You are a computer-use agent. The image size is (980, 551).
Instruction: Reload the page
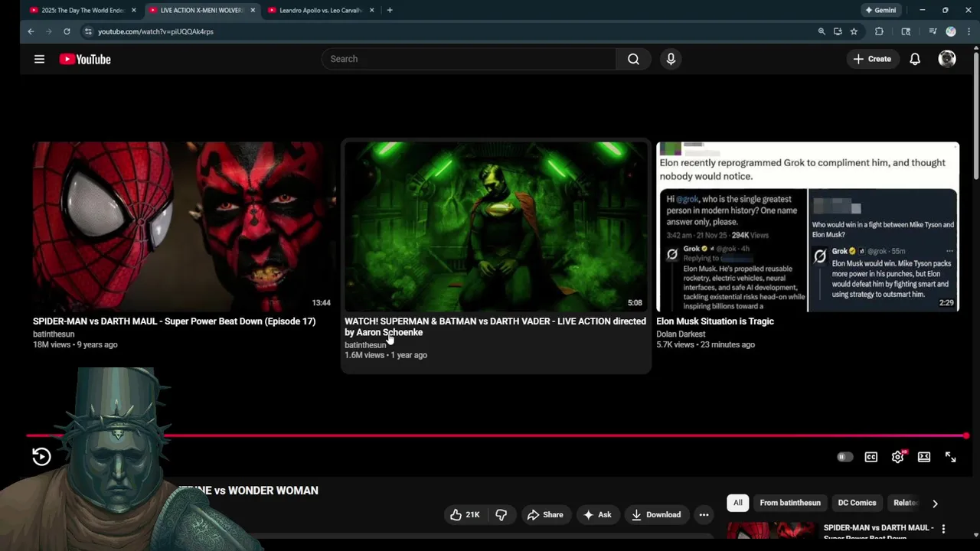point(67,31)
